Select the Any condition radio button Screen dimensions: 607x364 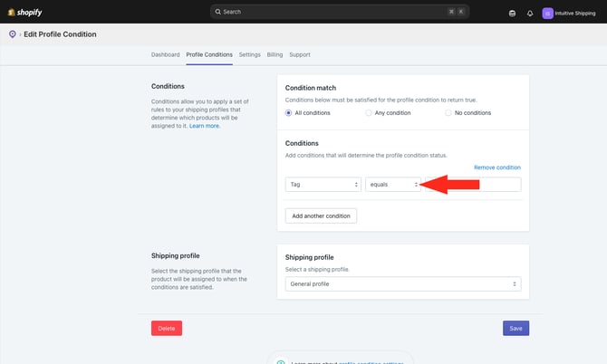pyautogui.click(x=368, y=113)
